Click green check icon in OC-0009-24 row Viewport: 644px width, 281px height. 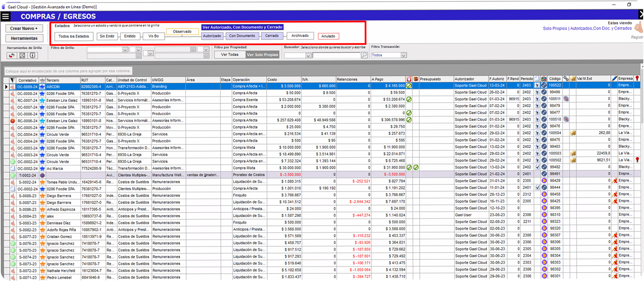[x=409, y=86]
